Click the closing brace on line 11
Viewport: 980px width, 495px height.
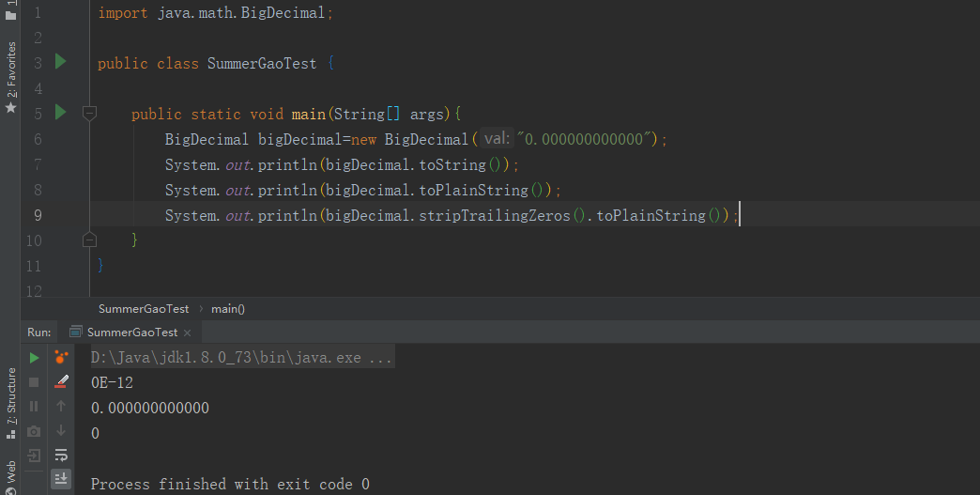pyautogui.click(x=100, y=266)
